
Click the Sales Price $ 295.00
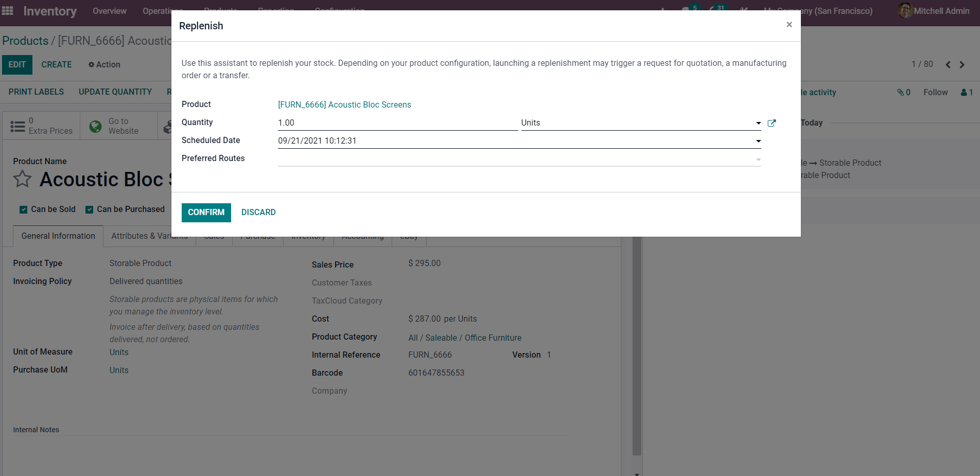point(425,263)
